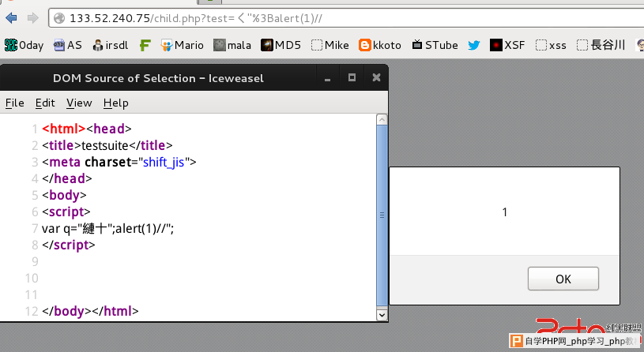Click the red <html> tag on line 1
This screenshot has width=644, height=352.
64,129
